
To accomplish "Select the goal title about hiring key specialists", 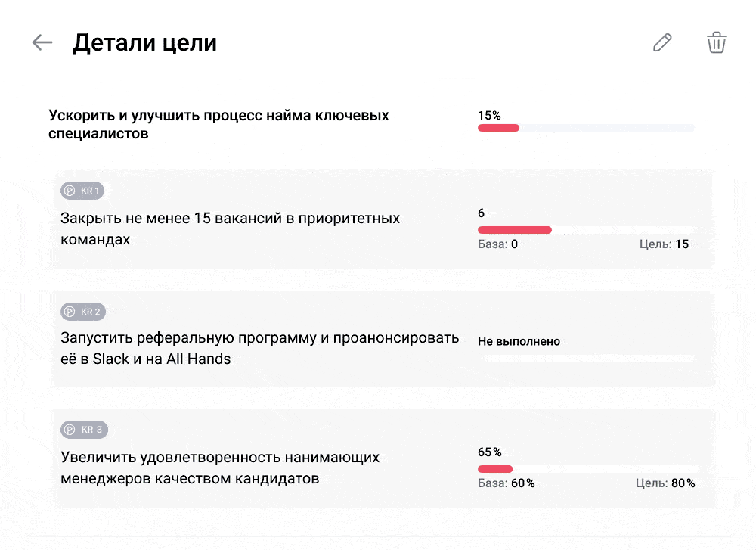I will coord(216,123).
